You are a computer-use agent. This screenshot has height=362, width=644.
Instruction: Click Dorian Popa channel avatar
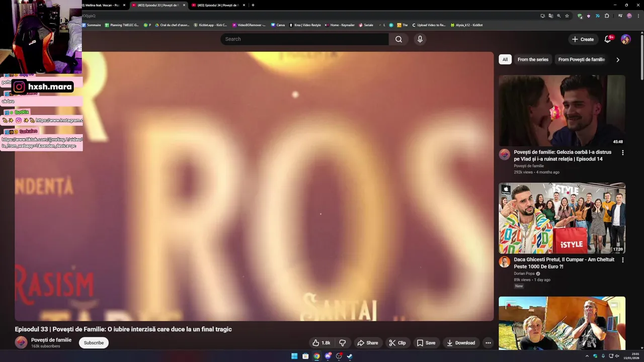504,262
